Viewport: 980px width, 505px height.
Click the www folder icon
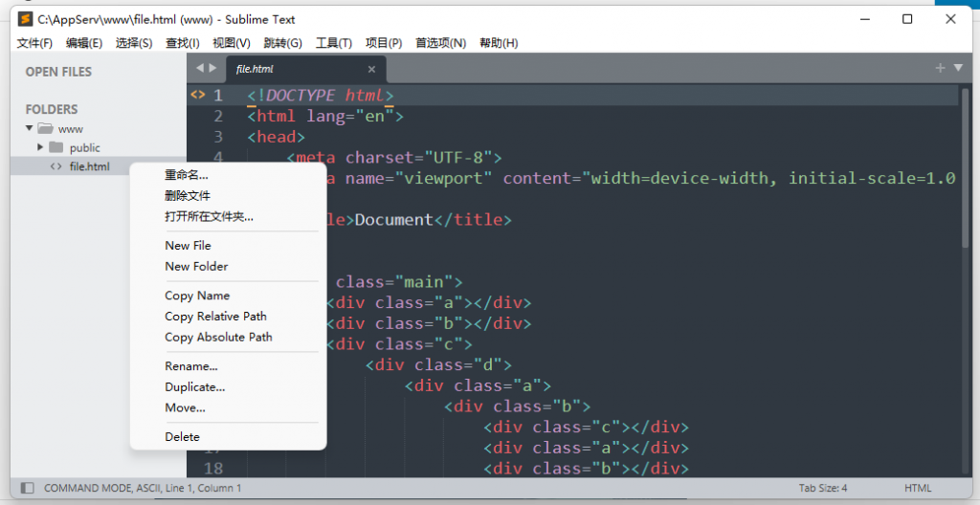coord(44,128)
